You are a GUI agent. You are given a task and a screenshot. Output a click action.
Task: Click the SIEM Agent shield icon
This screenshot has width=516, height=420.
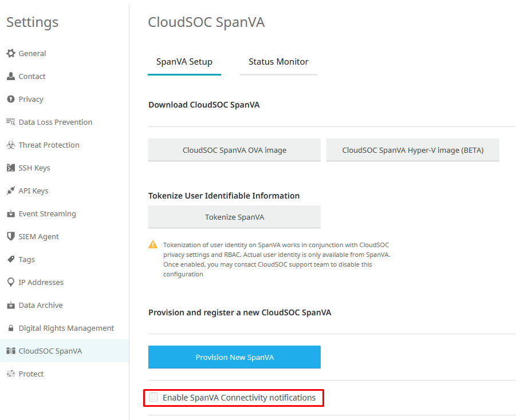click(x=10, y=236)
